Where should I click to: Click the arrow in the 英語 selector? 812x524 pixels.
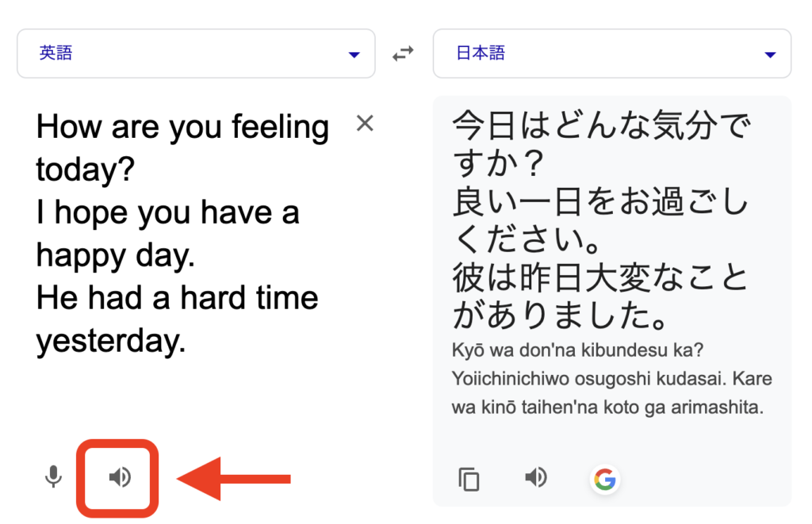354,55
